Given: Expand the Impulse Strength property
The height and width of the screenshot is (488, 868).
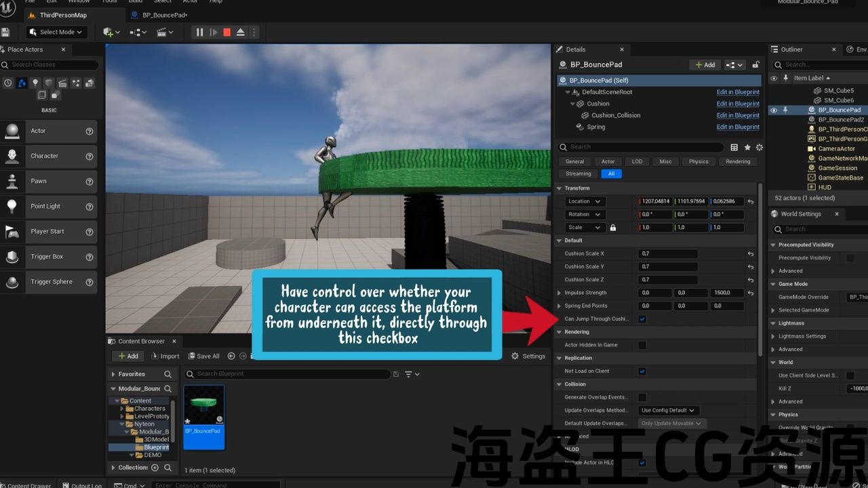Looking at the screenshot, I should click(x=559, y=293).
